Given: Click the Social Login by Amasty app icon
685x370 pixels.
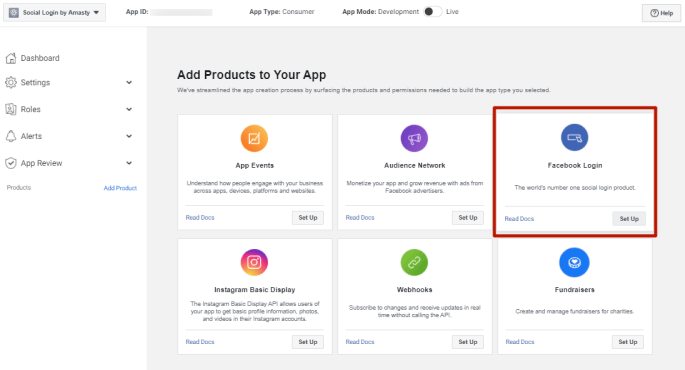Looking at the screenshot, I should [14, 12].
